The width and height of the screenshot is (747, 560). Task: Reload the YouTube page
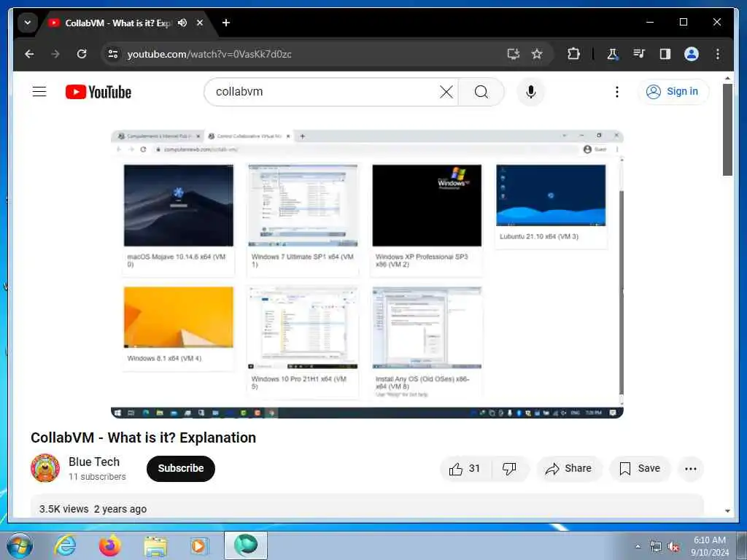click(82, 54)
